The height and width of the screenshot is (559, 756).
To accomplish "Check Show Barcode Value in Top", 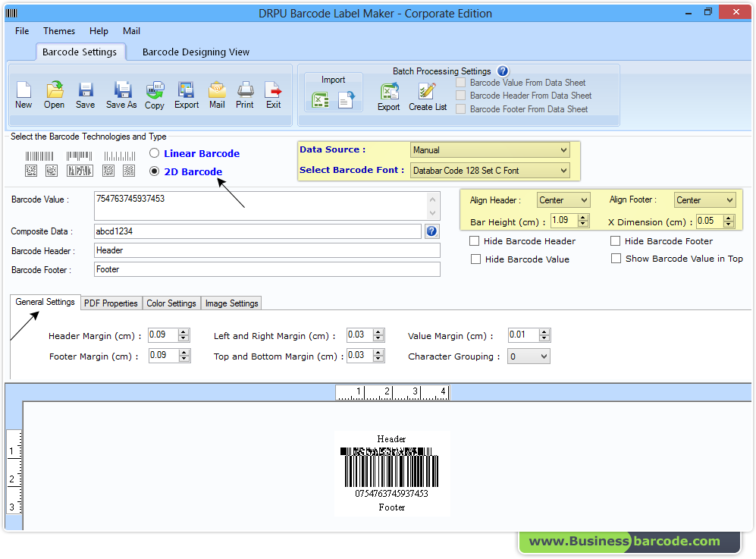I will (616, 258).
